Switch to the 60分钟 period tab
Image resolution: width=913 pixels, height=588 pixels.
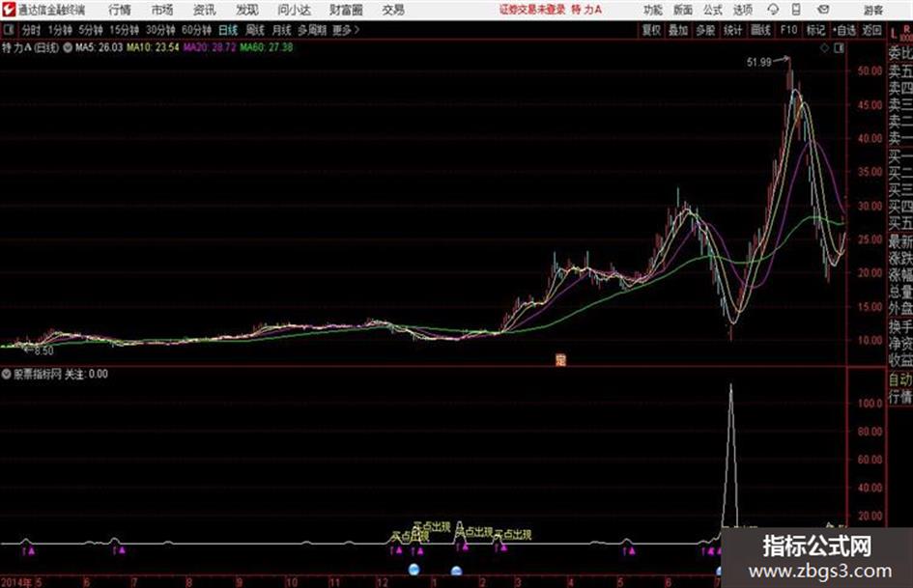pyautogui.click(x=197, y=30)
